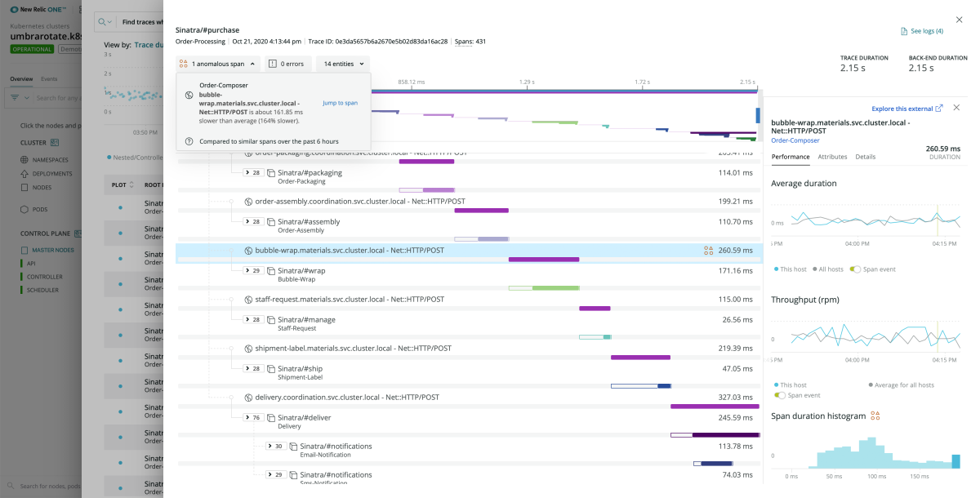Click the in-process icon beside Sinatra/#ship

[x=271, y=368]
